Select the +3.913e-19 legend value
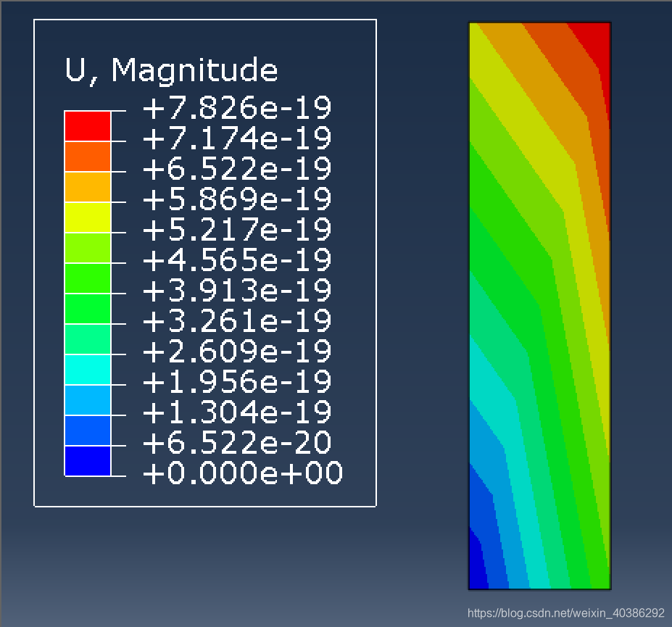Image resolution: width=672 pixels, height=627 pixels. point(237,291)
